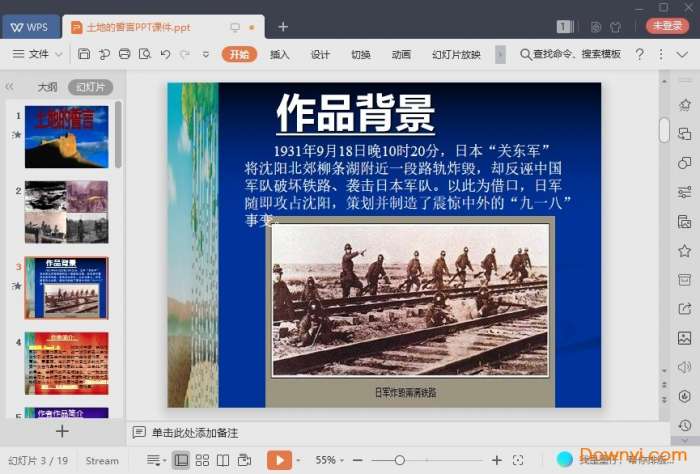700x474 pixels.
Task: Click the zoom slider handle
Action: [400, 460]
